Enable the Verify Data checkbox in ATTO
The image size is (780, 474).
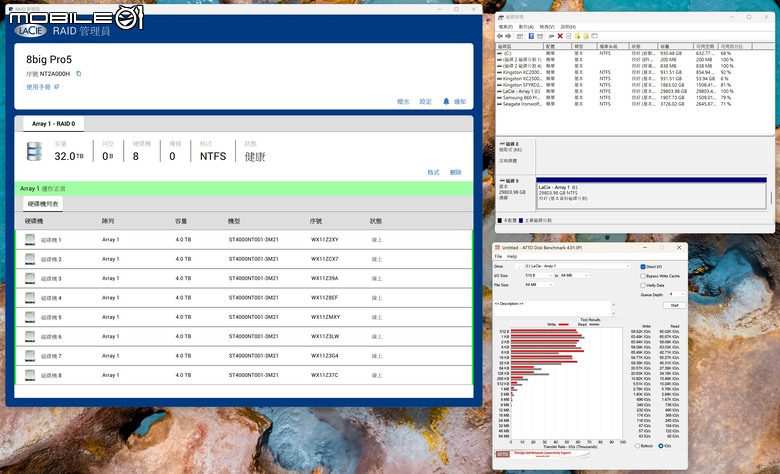point(643,285)
